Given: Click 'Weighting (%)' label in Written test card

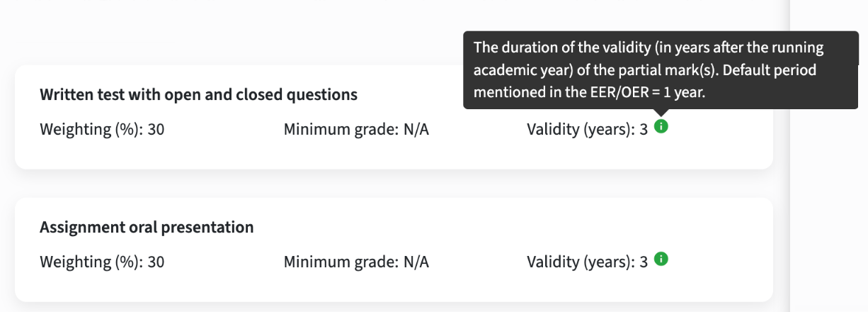Looking at the screenshot, I should [91, 130].
